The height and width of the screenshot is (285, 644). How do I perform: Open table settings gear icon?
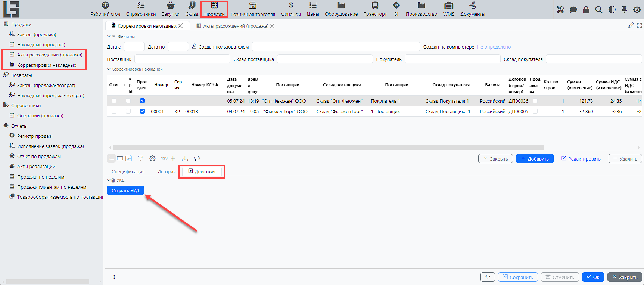pyautogui.click(x=152, y=158)
